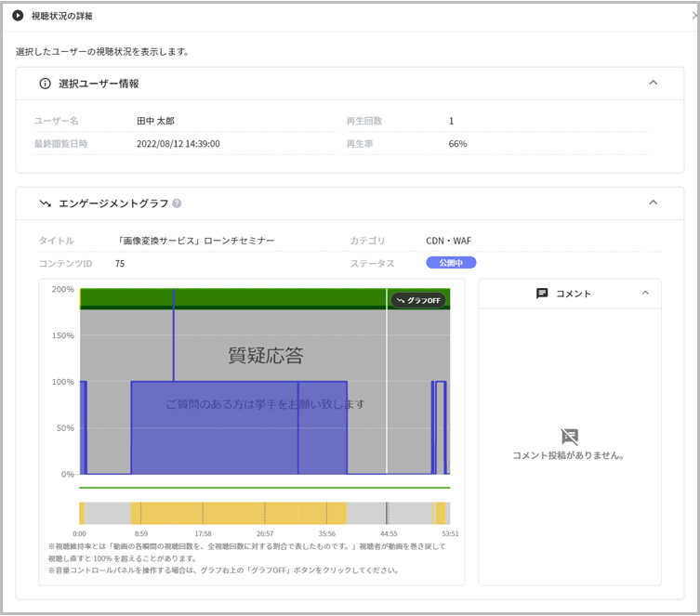Viewport: 700px width, 616px height.
Task: Collapse the エンゲージメントグラフ section
Action: click(x=654, y=202)
